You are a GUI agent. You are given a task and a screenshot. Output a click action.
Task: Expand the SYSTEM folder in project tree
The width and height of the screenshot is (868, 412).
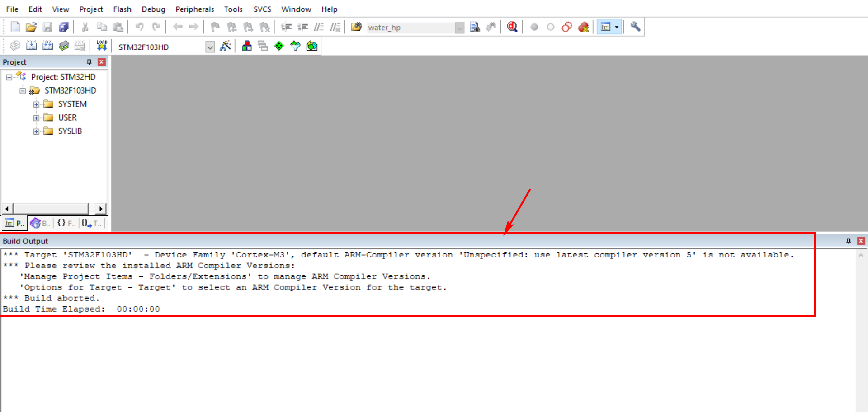(x=36, y=104)
